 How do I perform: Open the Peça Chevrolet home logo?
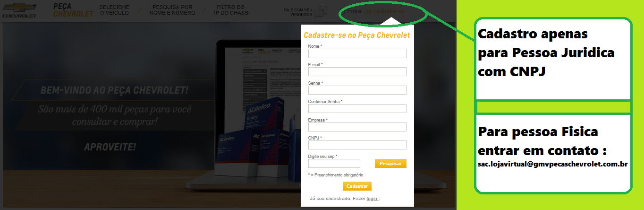tap(73, 10)
